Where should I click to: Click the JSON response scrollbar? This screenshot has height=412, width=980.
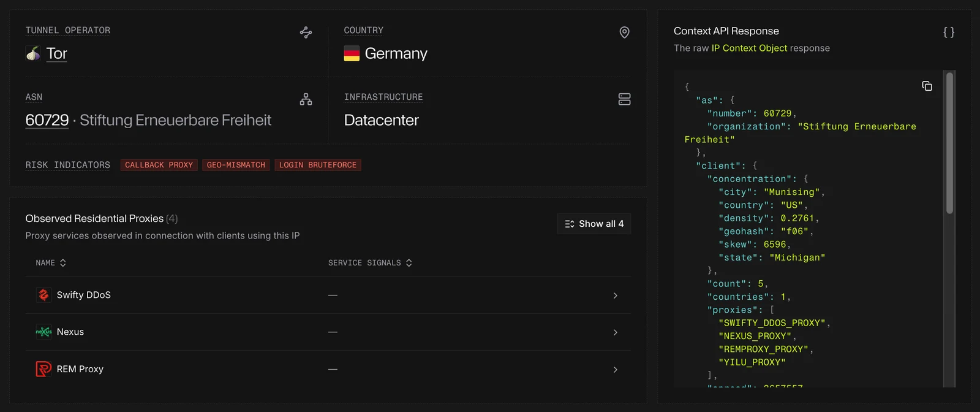pos(949,143)
